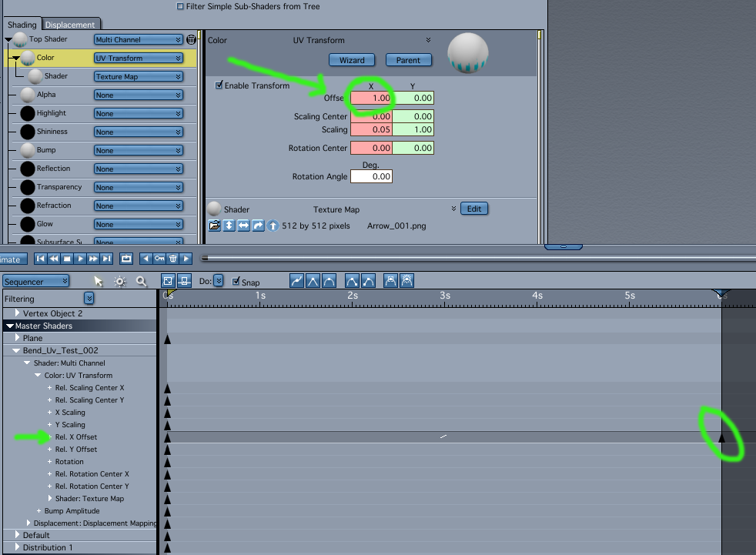Click the magnifier zoom tool in the Sequencer toolbar
This screenshot has width=756, height=555.
click(x=141, y=281)
